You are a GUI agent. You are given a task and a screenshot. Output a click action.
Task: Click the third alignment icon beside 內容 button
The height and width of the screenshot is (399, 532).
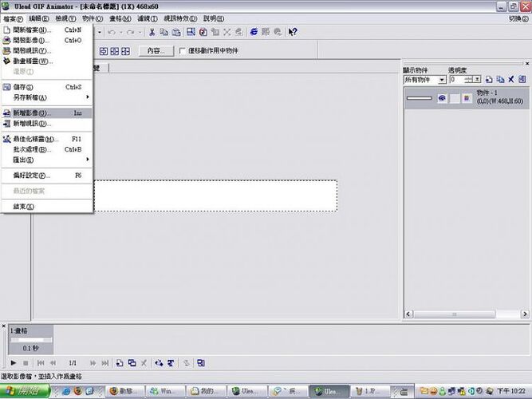tap(125, 51)
